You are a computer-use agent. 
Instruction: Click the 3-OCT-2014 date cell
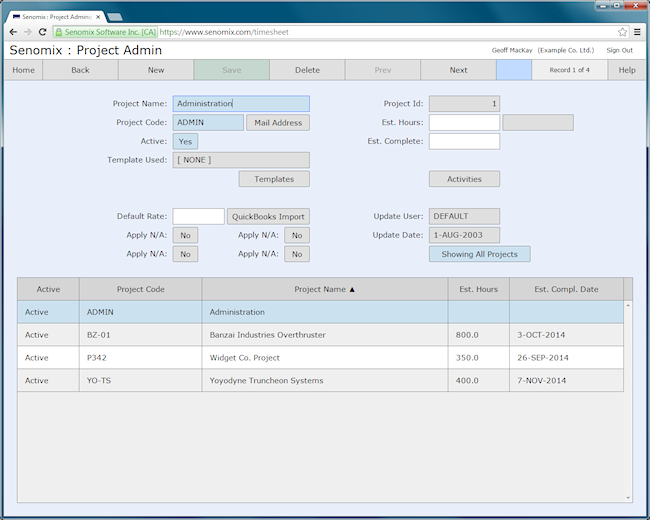[566, 335]
